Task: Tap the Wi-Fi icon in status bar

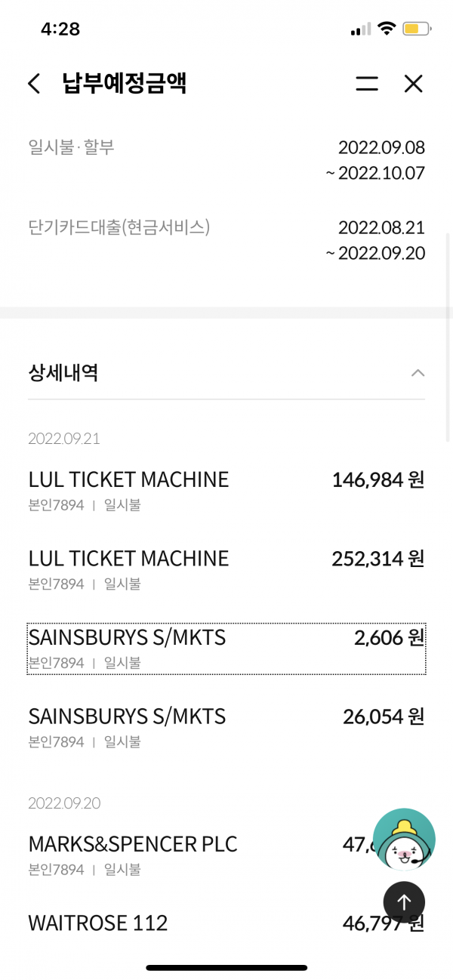Action: click(x=387, y=29)
